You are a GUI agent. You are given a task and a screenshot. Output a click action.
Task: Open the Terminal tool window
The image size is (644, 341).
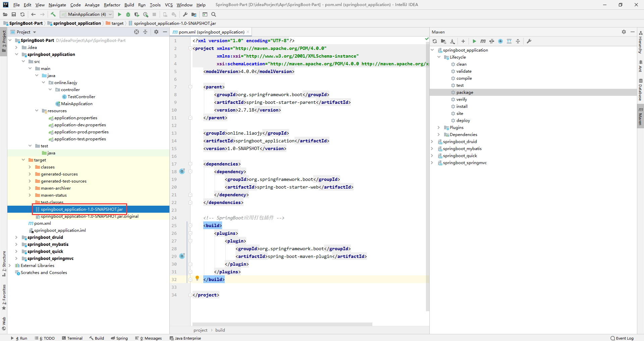click(x=72, y=338)
